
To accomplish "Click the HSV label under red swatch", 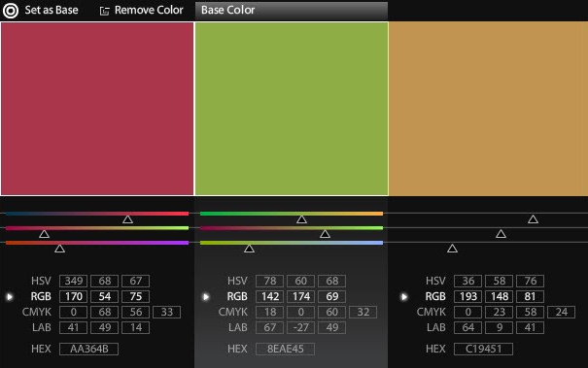I will [x=41, y=281].
